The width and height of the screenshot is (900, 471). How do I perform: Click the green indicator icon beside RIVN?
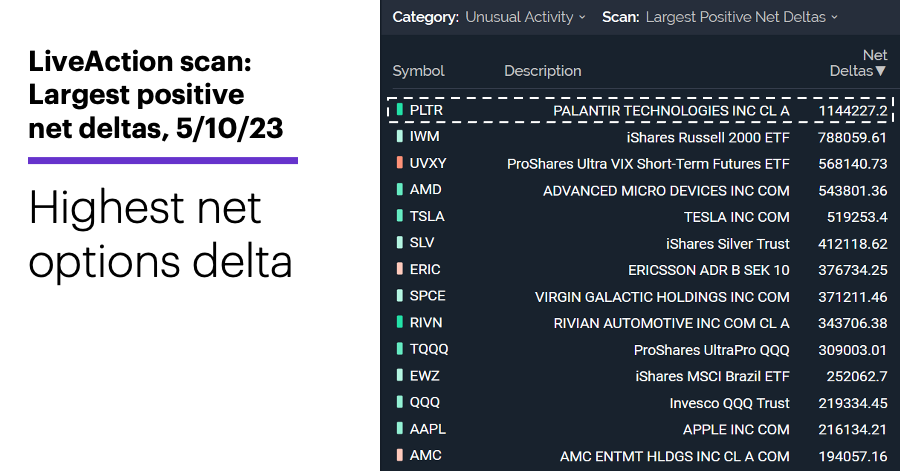399,322
